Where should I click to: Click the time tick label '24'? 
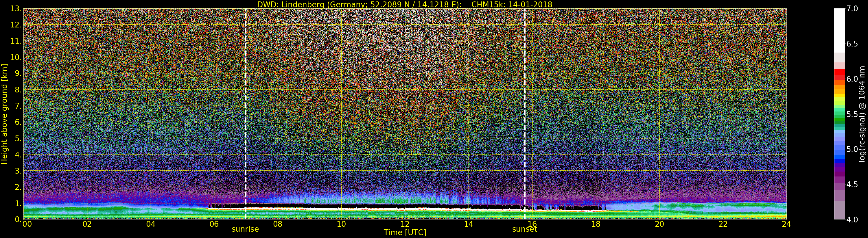pyautogui.click(x=786, y=224)
